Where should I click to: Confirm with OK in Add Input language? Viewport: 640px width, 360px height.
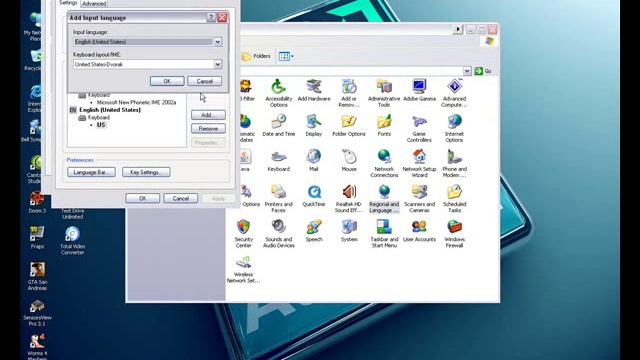coord(167,81)
